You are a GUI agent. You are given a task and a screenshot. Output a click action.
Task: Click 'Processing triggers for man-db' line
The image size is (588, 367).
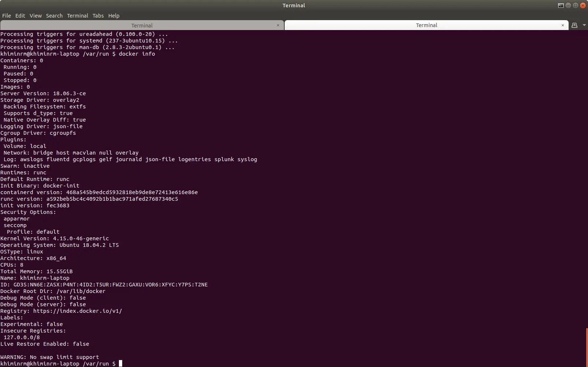(87, 47)
